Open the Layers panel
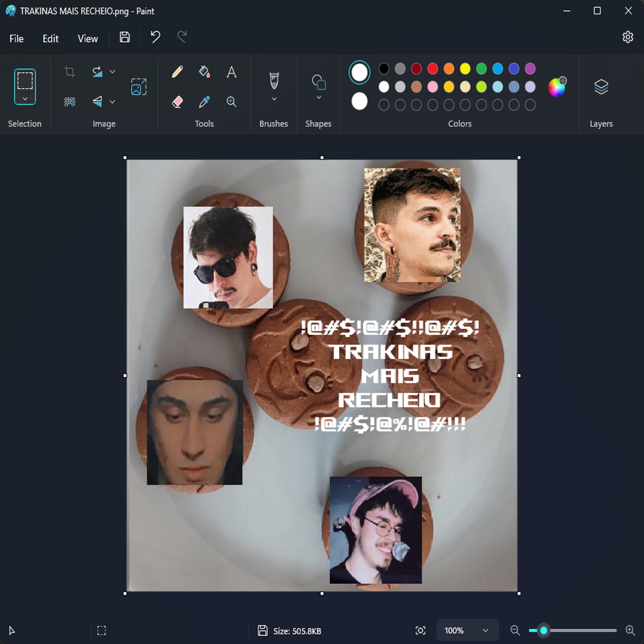The width and height of the screenshot is (644, 644). 601,87
